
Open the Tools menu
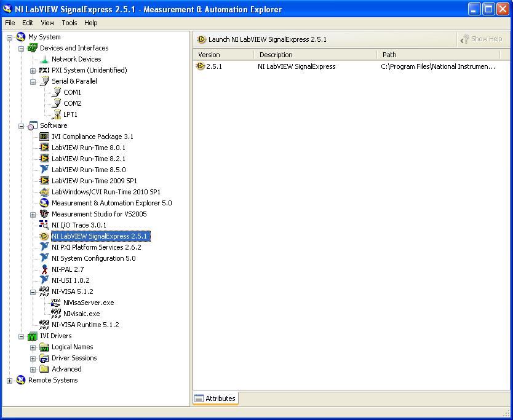pos(70,23)
